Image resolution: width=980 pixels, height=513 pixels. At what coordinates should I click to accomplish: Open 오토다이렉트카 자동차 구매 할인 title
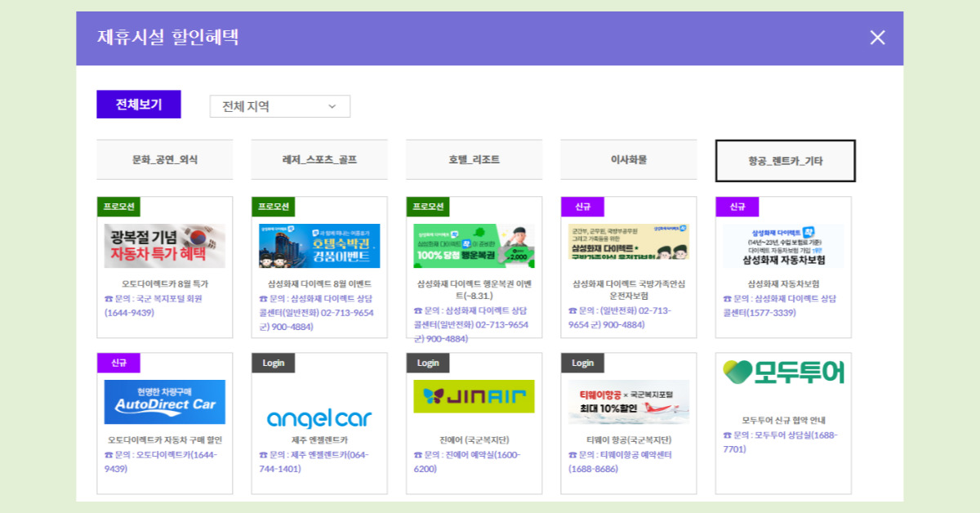tap(165, 440)
